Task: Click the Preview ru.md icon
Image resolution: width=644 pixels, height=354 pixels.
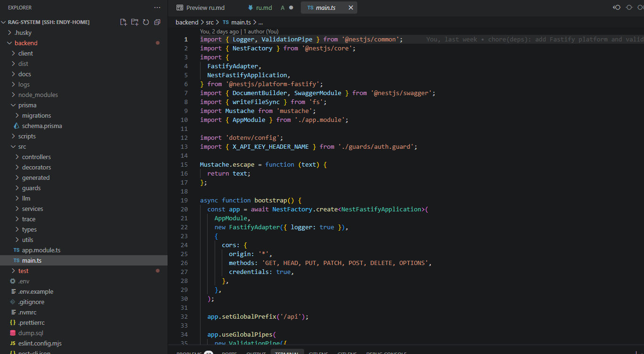Action: pos(179,8)
